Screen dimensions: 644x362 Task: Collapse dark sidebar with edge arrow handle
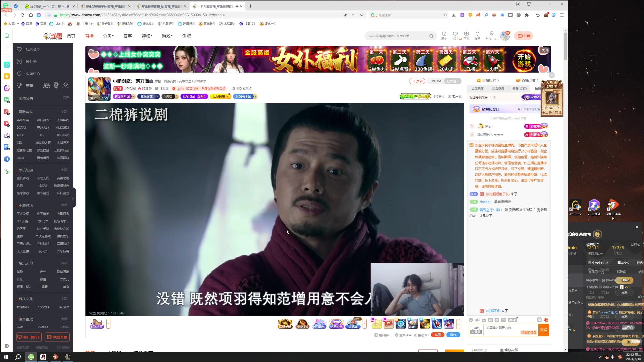(x=73, y=198)
